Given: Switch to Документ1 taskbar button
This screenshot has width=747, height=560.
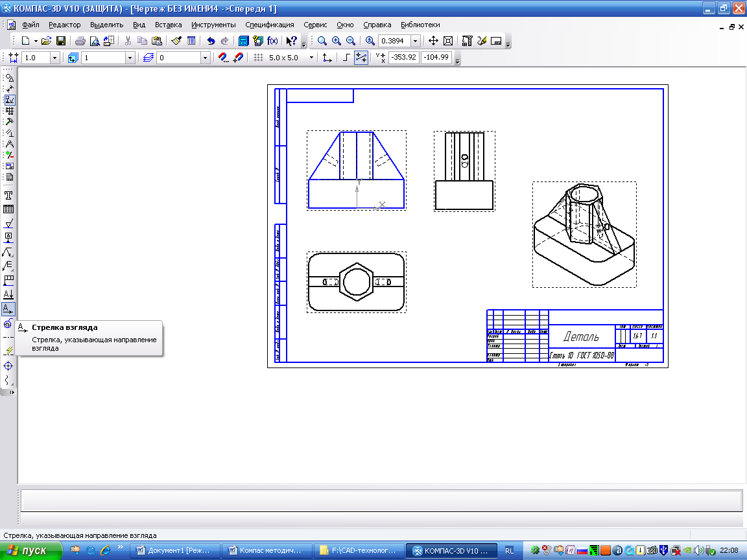Looking at the screenshot, I should [x=174, y=550].
